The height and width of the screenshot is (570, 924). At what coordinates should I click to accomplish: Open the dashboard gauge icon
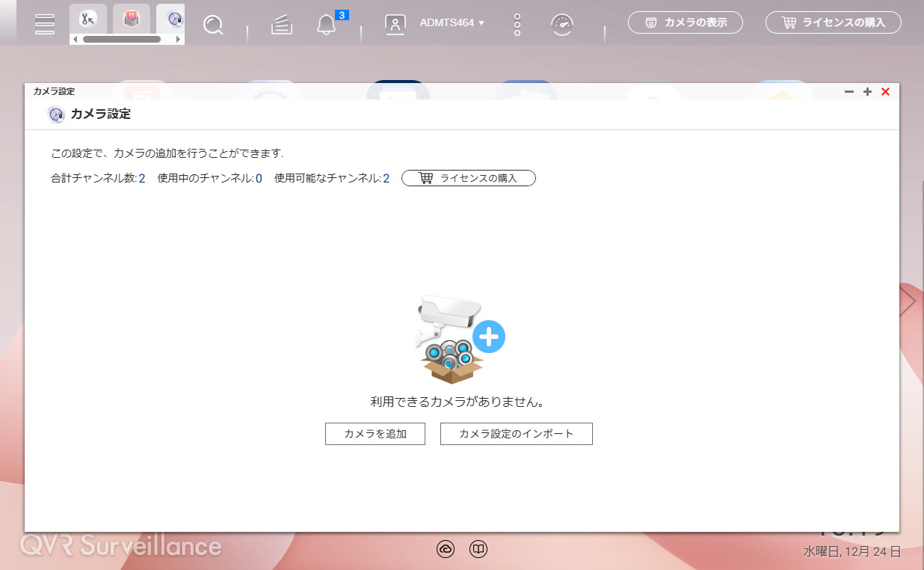pos(562,24)
